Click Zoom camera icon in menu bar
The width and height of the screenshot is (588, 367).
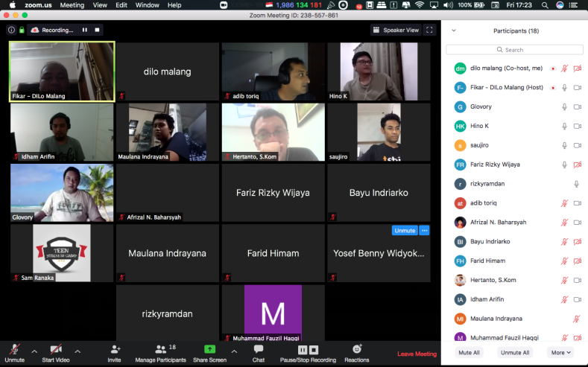224,5
